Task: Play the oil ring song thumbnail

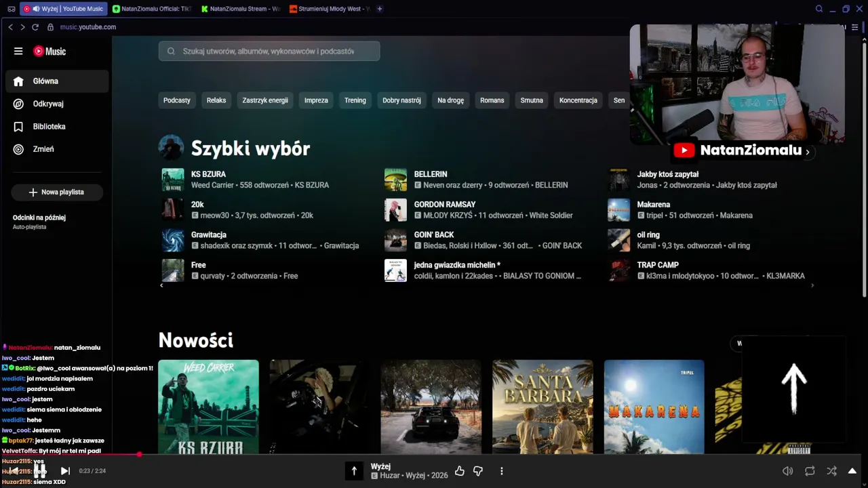Action: pos(618,240)
